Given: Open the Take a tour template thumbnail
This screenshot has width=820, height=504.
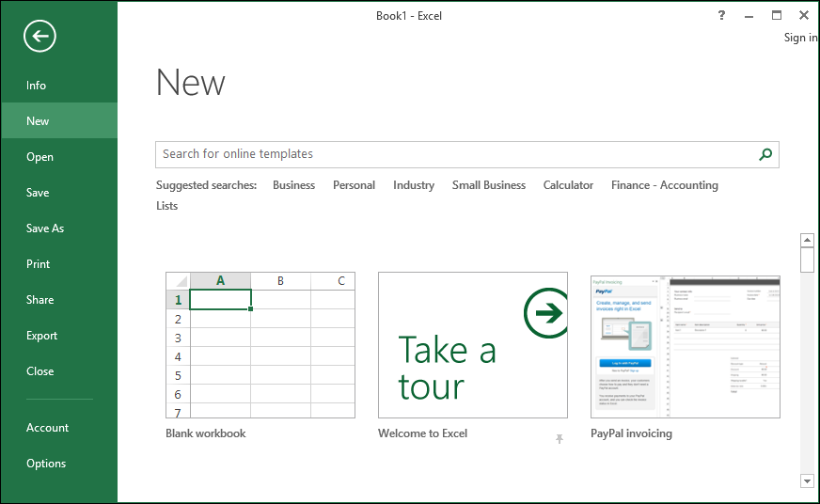Looking at the screenshot, I should 473,345.
